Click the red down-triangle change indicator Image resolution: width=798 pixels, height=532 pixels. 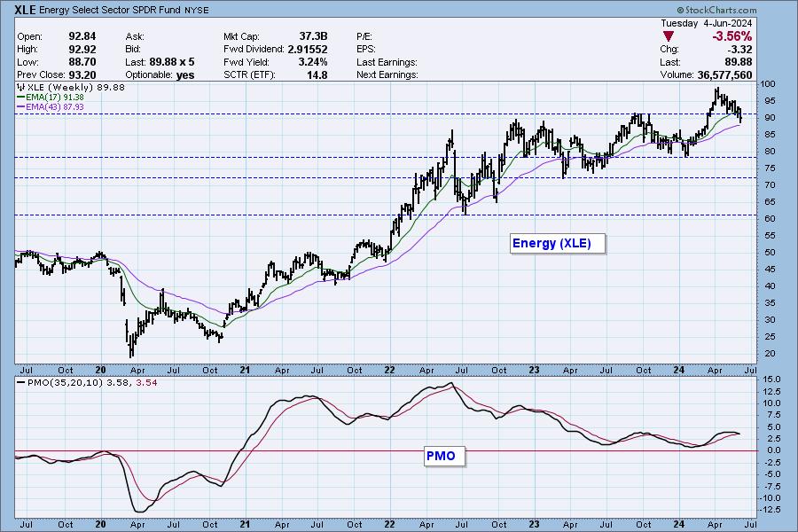[669, 36]
